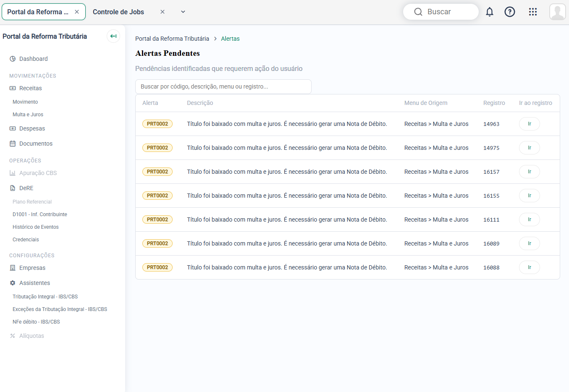569x392 pixels.
Task: Open the Empresas building icon
Action: (x=13, y=268)
